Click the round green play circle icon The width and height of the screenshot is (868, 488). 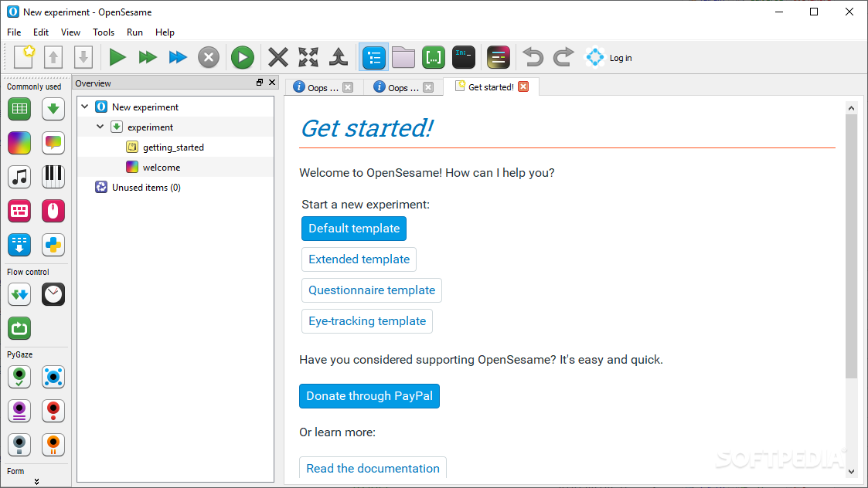(243, 57)
